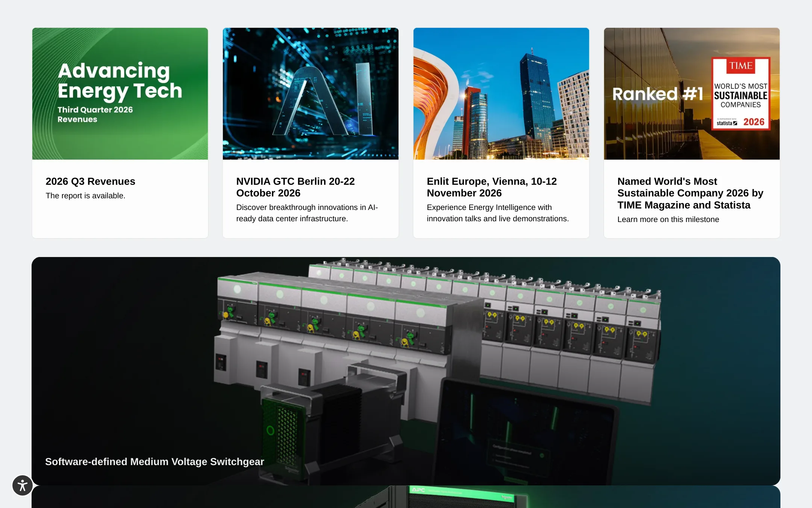Screen dimensions: 812x508
Task: Click 'Experience Energy Intelligence' description text
Action: (x=498, y=213)
